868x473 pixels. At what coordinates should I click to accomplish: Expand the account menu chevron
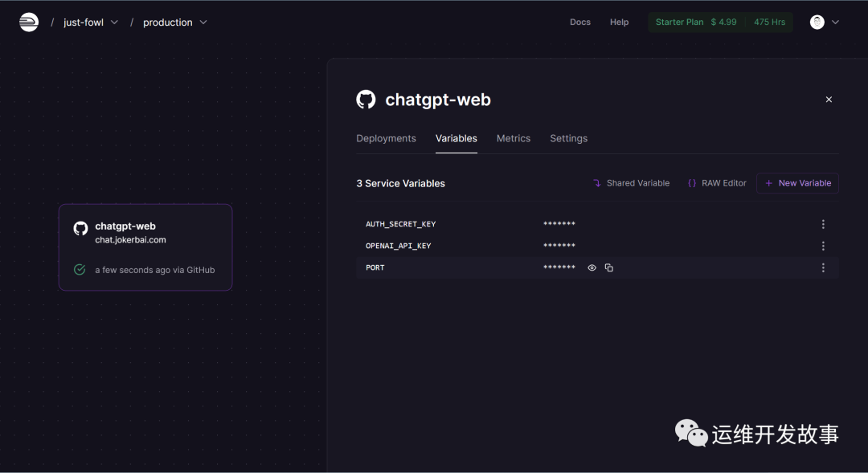pos(835,22)
